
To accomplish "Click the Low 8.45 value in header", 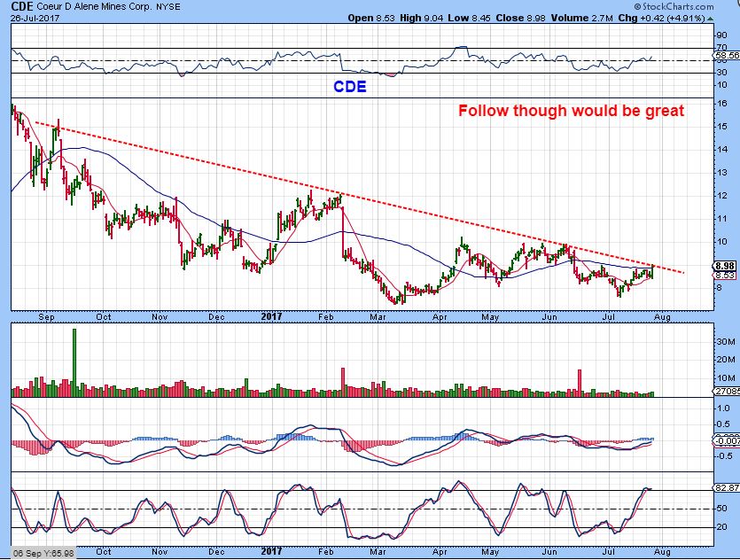I will coord(469,19).
